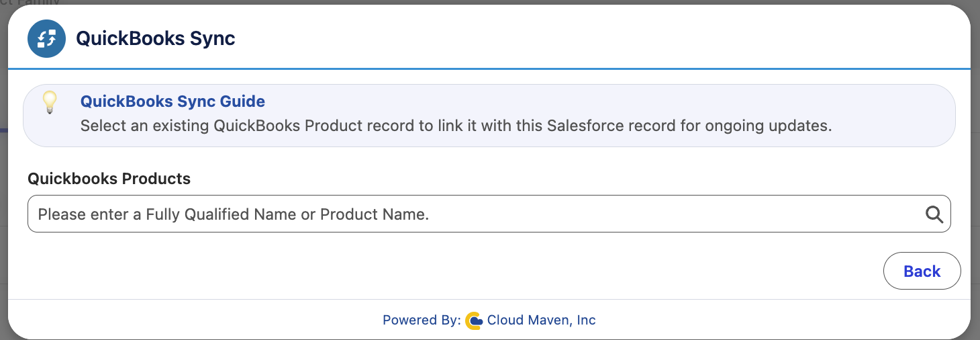
Task: Click the QuickBooks Sync round header icon
Action: (46, 38)
